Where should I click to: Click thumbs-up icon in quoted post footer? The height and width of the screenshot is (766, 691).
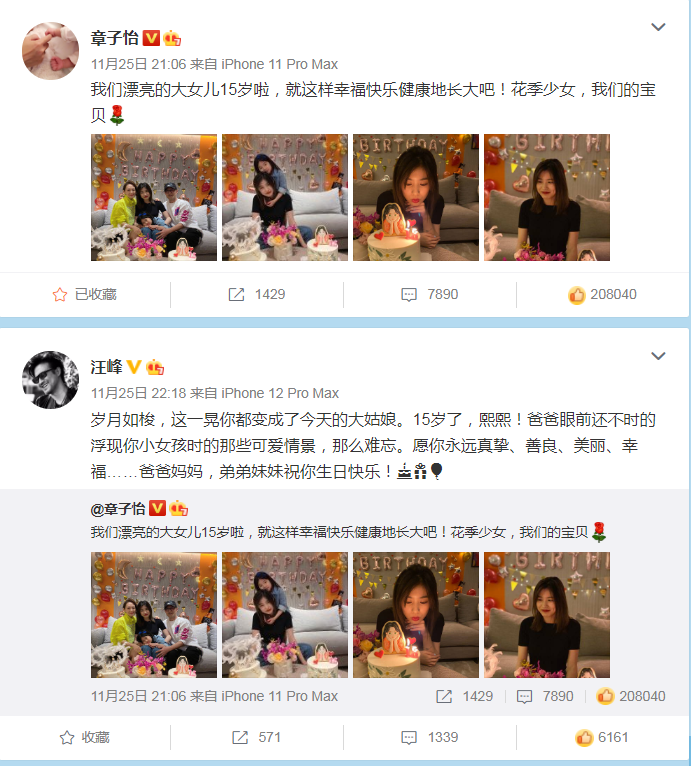tap(605, 696)
